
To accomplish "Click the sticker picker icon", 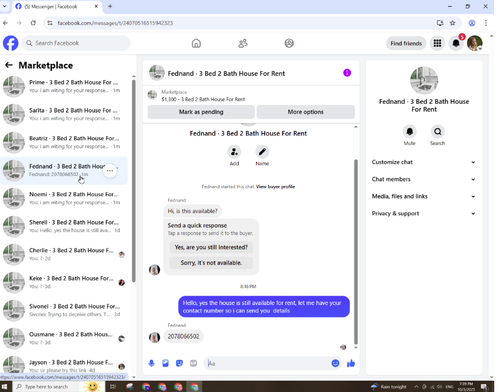I will click(179, 363).
